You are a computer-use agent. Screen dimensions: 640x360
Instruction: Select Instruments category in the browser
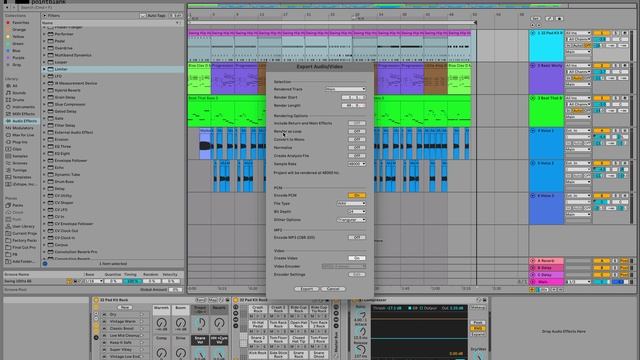23,107
